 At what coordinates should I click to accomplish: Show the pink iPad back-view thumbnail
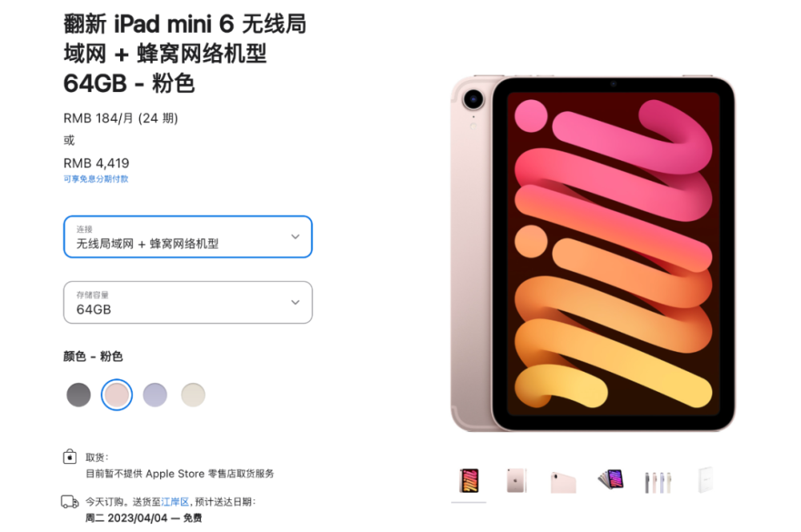pyautogui.click(x=516, y=481)
